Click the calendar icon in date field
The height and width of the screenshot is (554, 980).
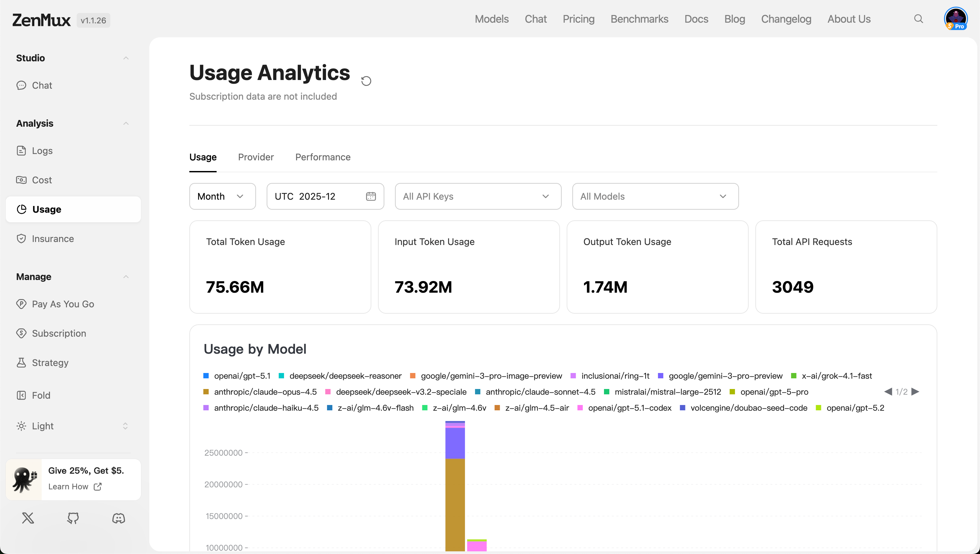coord(371,196)
